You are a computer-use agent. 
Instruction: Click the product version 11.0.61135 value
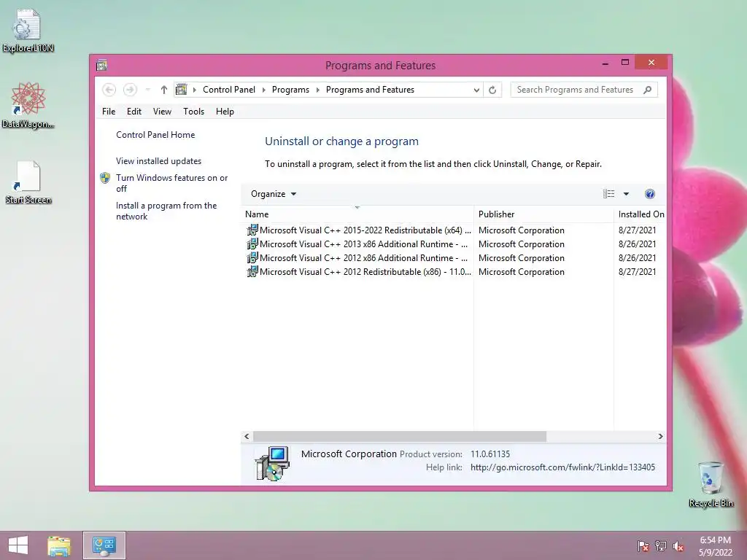tap(490, 454)
